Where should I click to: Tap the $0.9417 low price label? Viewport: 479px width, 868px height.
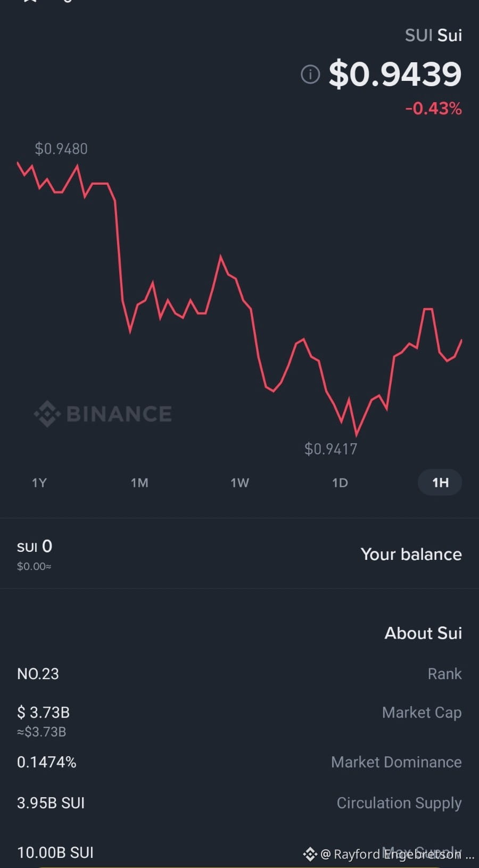coord(331,449)
